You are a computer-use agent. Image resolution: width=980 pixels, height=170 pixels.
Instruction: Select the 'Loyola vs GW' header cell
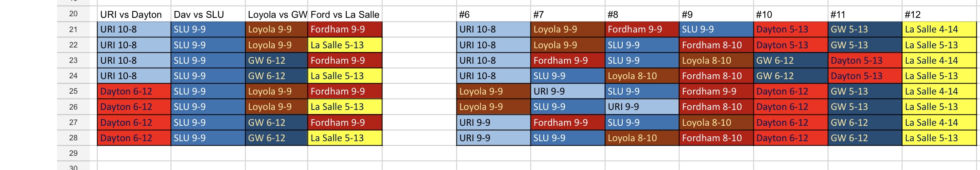277,15
